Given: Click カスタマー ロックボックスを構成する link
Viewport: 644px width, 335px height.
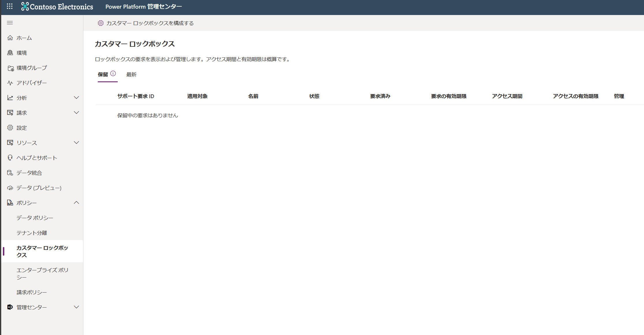Looking at the screenshot, I should coord(150,23).
